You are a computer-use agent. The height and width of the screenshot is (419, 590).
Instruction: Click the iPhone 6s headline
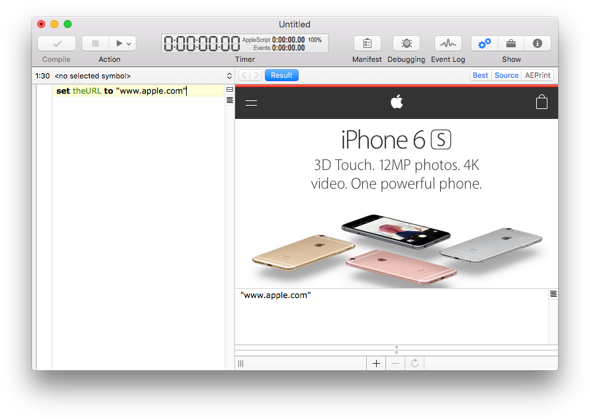point(396,140)
